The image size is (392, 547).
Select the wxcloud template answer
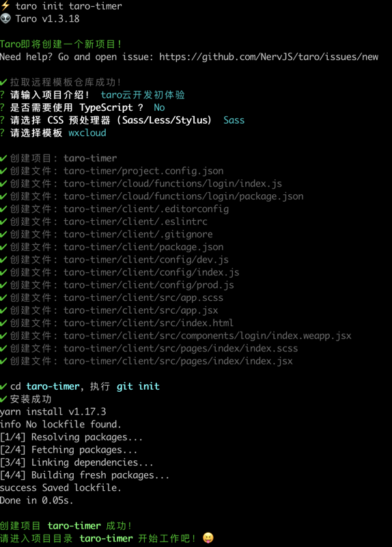(x=87, y=133)
